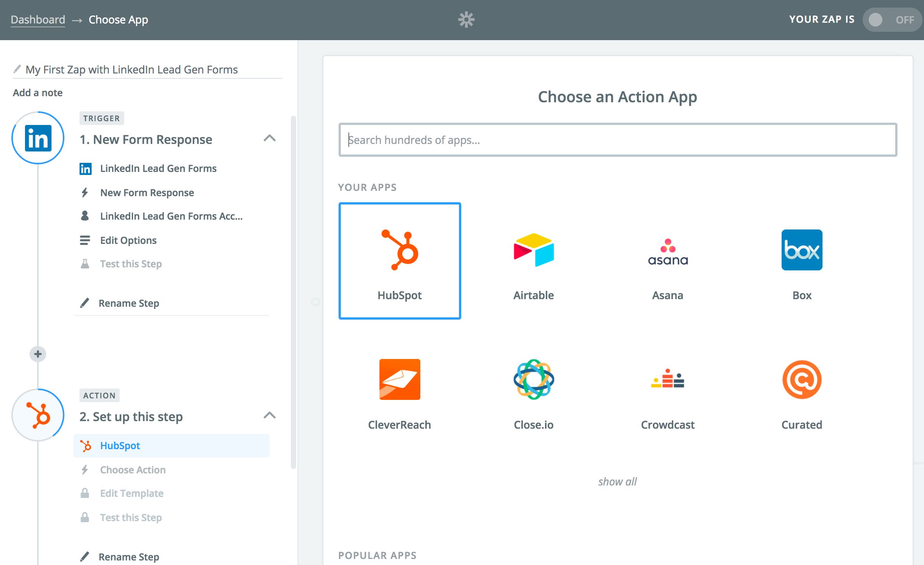Go to Dashboard breadcrumb link
924x565 pixels.
(38, 20)
